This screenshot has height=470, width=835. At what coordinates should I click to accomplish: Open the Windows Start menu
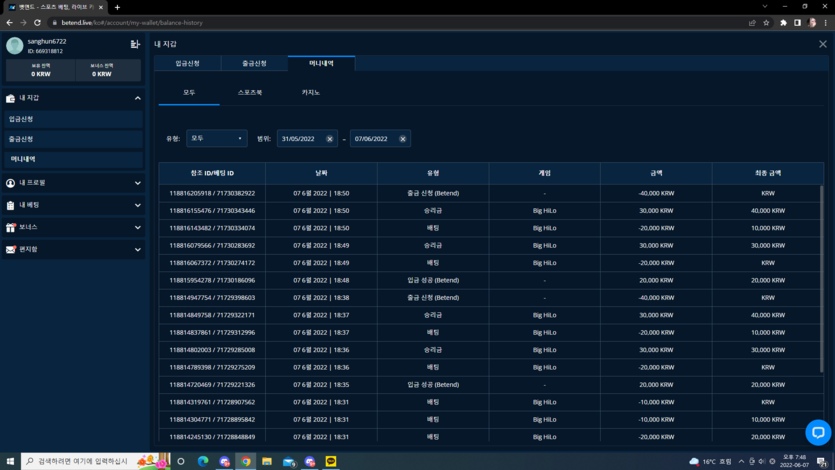pyautogui.click(x=10, y=461)
